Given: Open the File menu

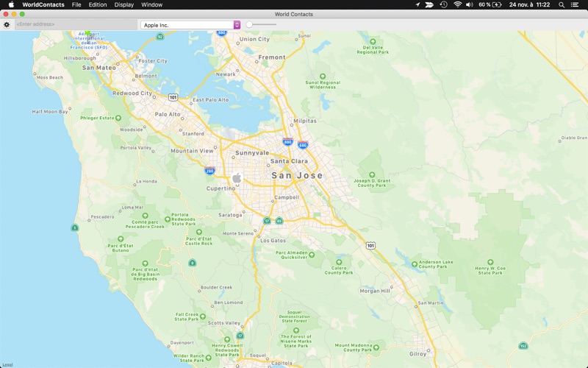Looking at the screenshot, I should [x=76, y=5].
